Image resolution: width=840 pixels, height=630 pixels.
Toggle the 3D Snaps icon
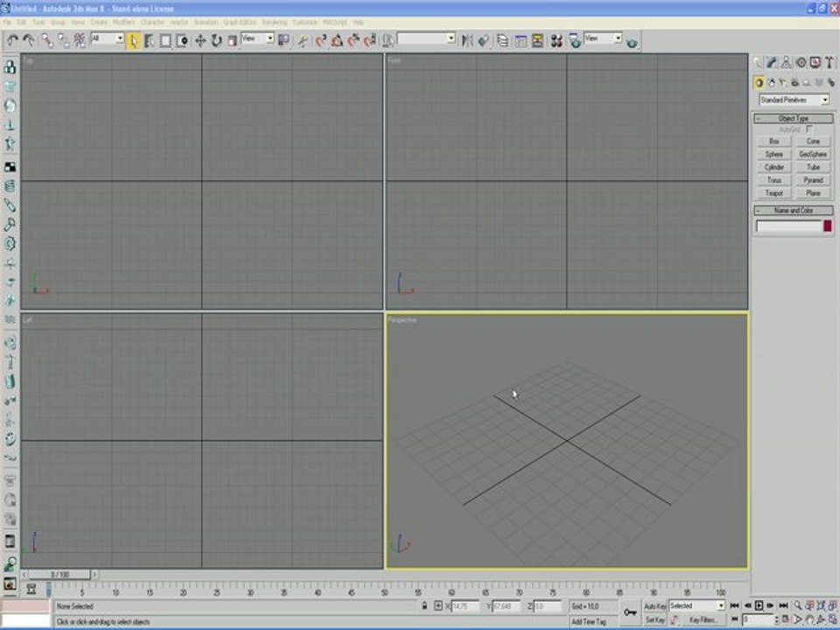tap(321, 41)
